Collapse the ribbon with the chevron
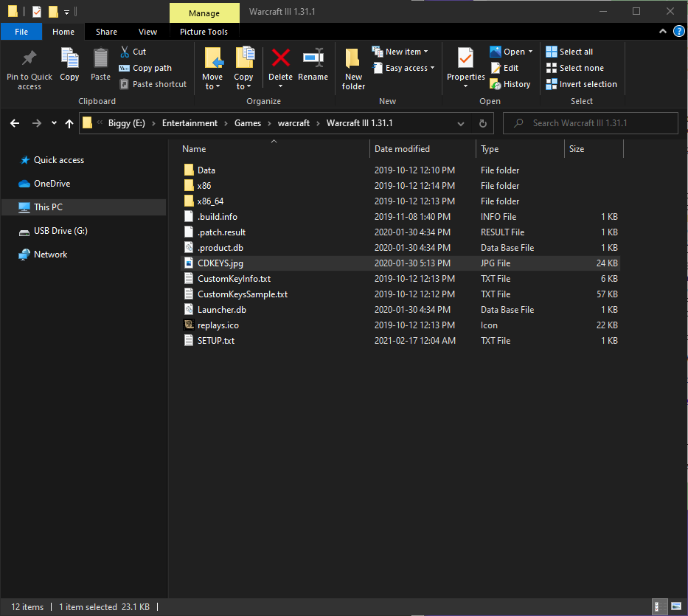This screenshot has height=616, width=688. 662,31
